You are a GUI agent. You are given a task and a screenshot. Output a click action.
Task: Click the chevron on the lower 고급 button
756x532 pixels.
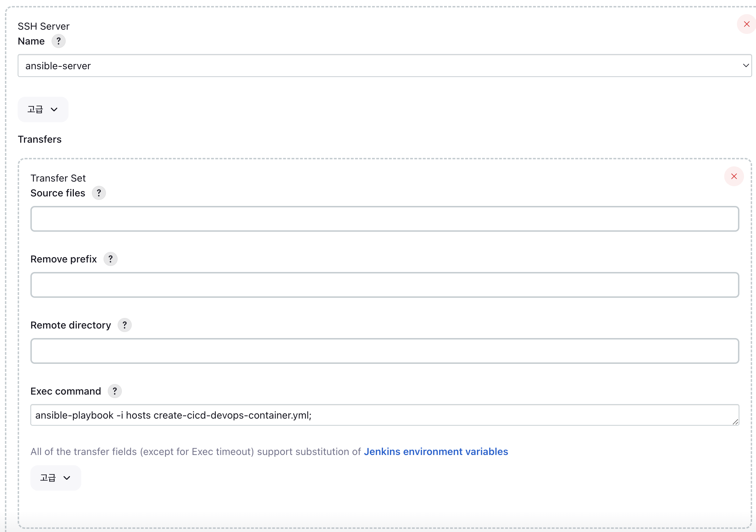click(x=67, y=478)
